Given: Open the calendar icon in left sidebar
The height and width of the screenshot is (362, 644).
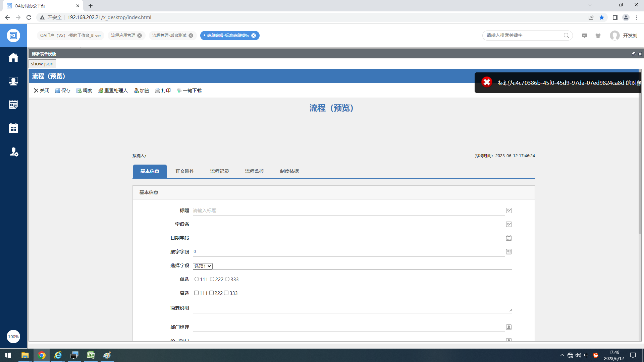Looking at the screenshot, I should (13, 128).
